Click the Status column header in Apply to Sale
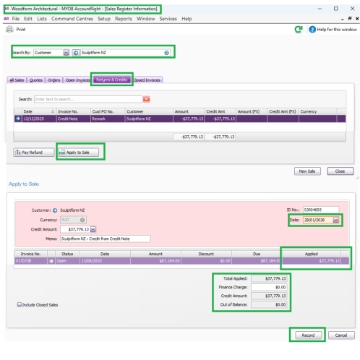Image resolution: width=360 pixels, height=360 pixels. pos(67,254)
